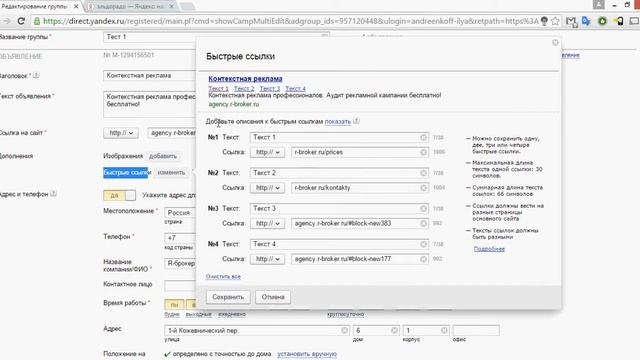This screenshot has height=360, width=640.
Task: Clear the r-broker.ru/prices link field
Action: pos(423,152)
